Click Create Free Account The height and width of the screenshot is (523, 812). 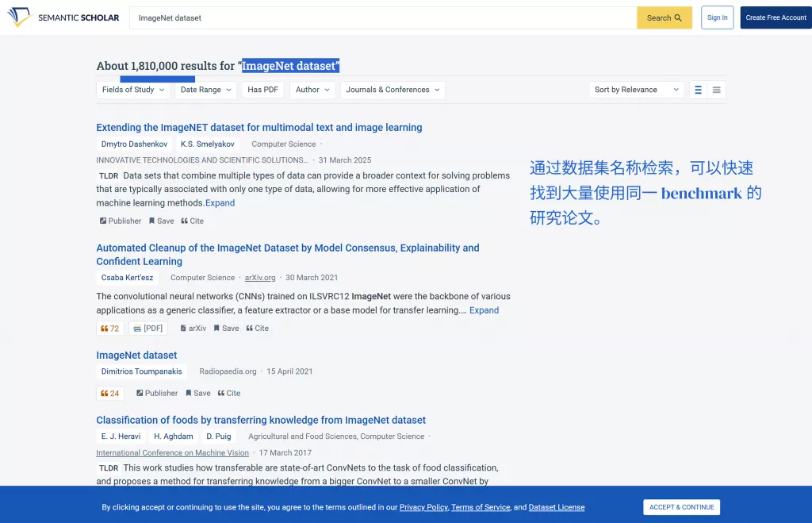click(775, 17)
